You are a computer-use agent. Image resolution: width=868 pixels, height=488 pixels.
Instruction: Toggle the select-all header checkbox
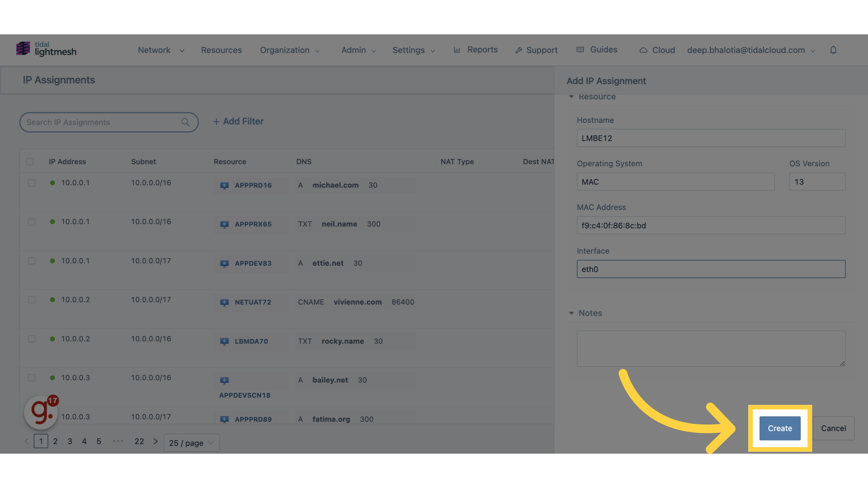(x=30, y=161)
